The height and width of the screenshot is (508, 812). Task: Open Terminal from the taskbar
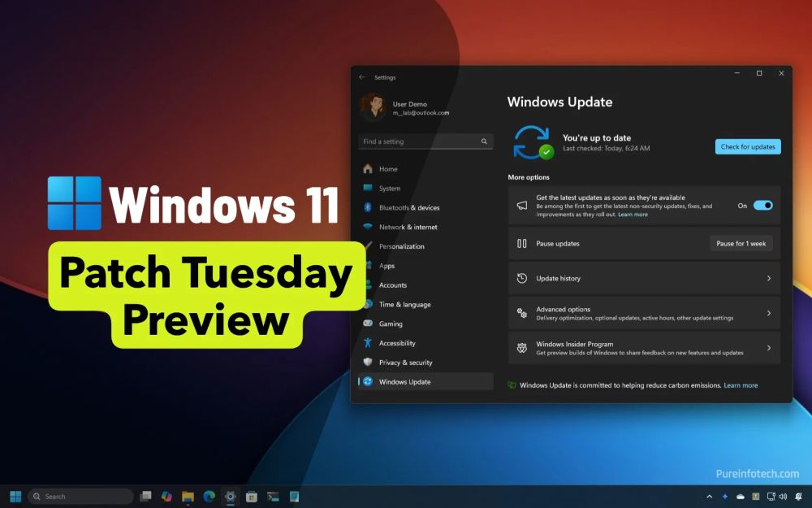pos(273,497)
